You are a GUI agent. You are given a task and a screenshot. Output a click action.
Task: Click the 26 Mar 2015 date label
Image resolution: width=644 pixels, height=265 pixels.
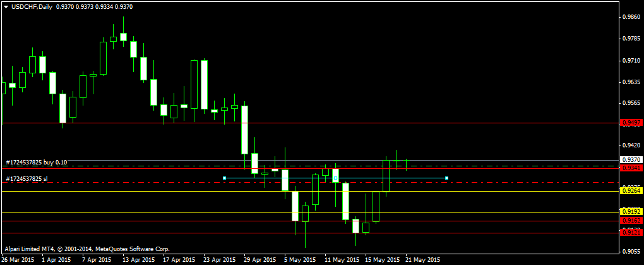coord(17,260)
